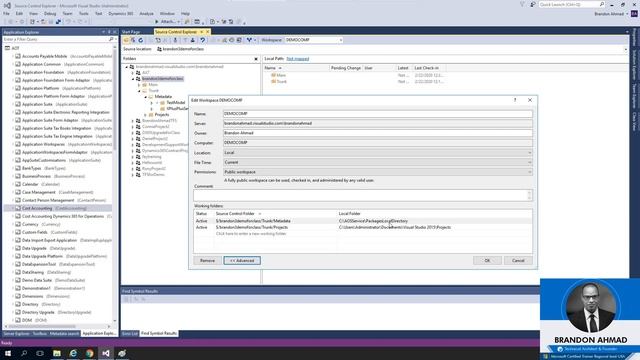Collapse the Metadata folder node
Viewport: 640px width, 360px height.
click(x=145, y=97)
